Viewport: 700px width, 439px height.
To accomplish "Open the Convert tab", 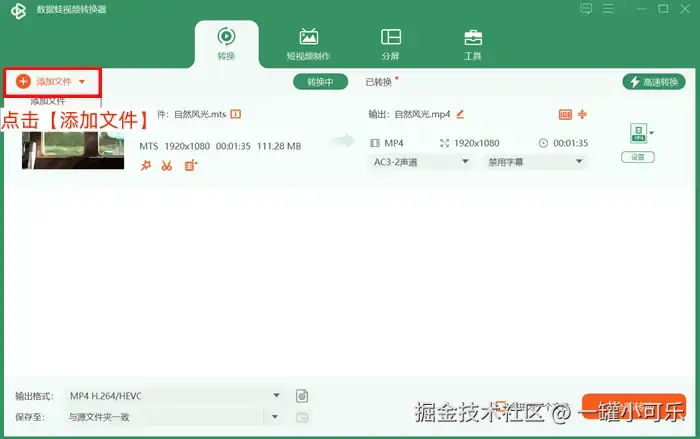I will (x=226, y=44).
